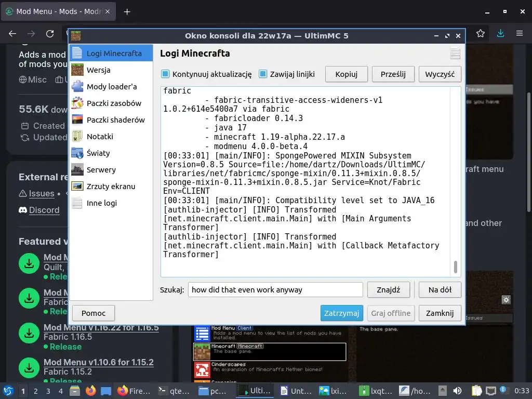
Task: Launch file manager from taskbar quicklaunch
Action: (75, 391)
